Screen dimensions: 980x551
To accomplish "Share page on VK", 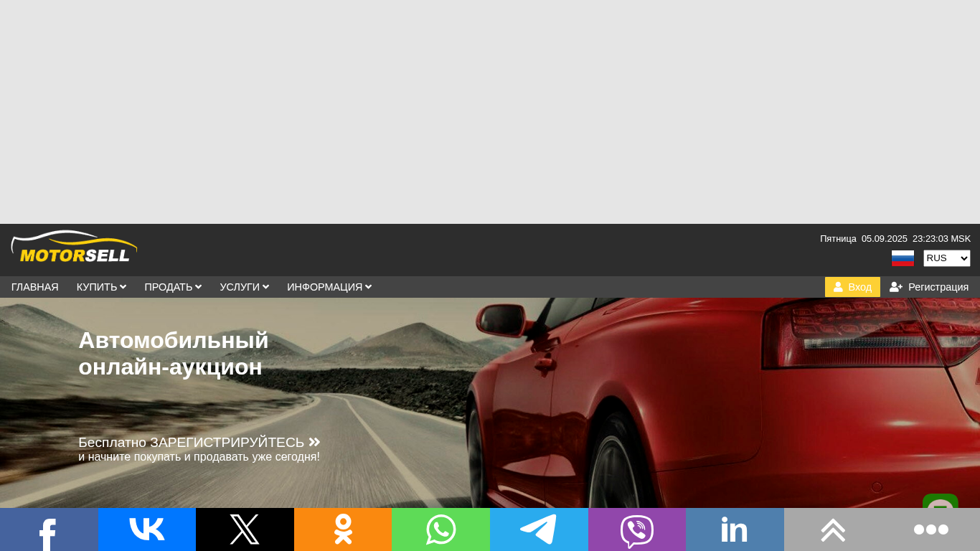I will [147, 529].
